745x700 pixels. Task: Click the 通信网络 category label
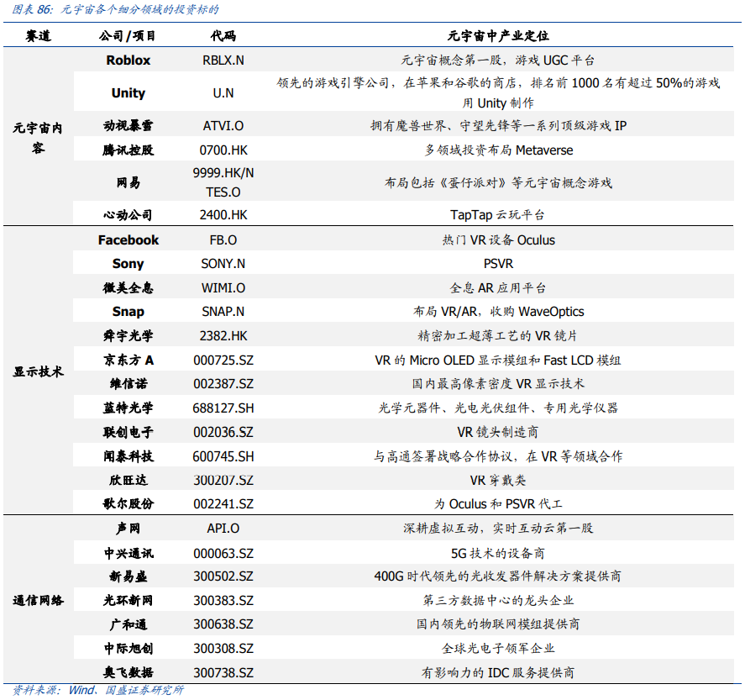[x=38, y=600]
